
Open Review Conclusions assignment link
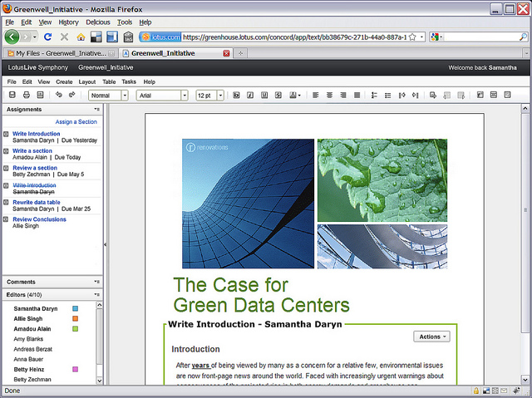tap(39, 219)
